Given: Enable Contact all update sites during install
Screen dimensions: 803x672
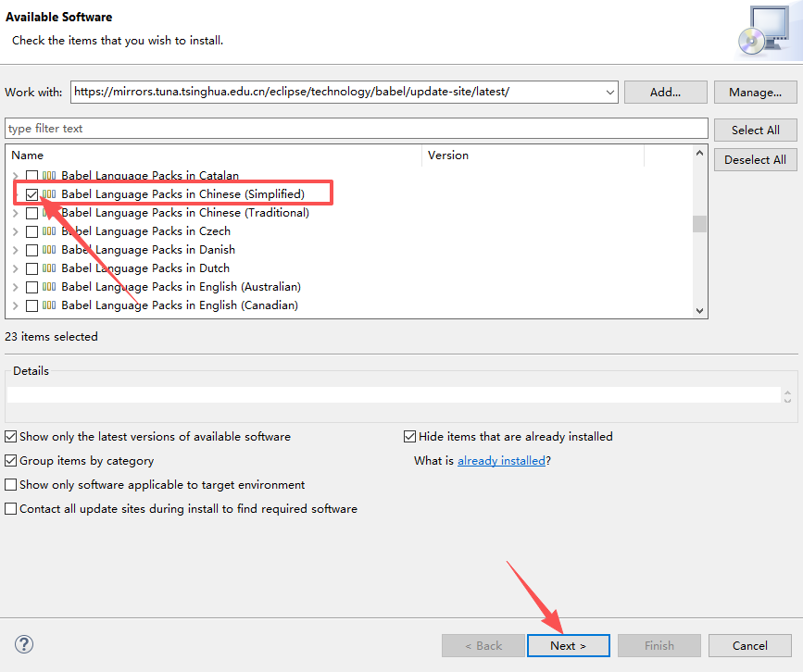Looking at the screenshot, I should (11, 509).
